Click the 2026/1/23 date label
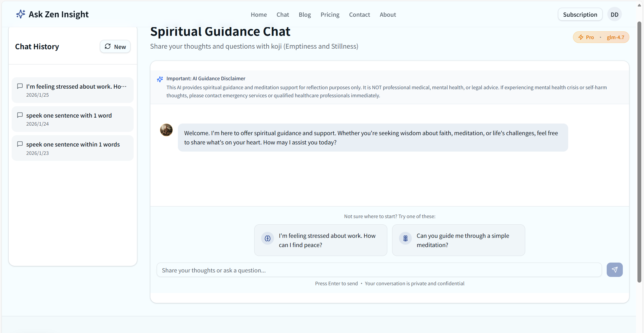 [37, 153]
